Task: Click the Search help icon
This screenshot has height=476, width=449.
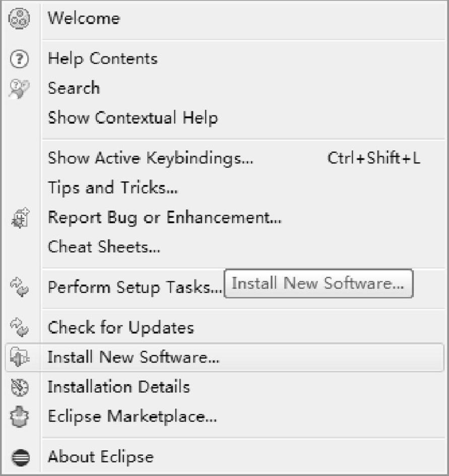Action: tap(19, 89)
